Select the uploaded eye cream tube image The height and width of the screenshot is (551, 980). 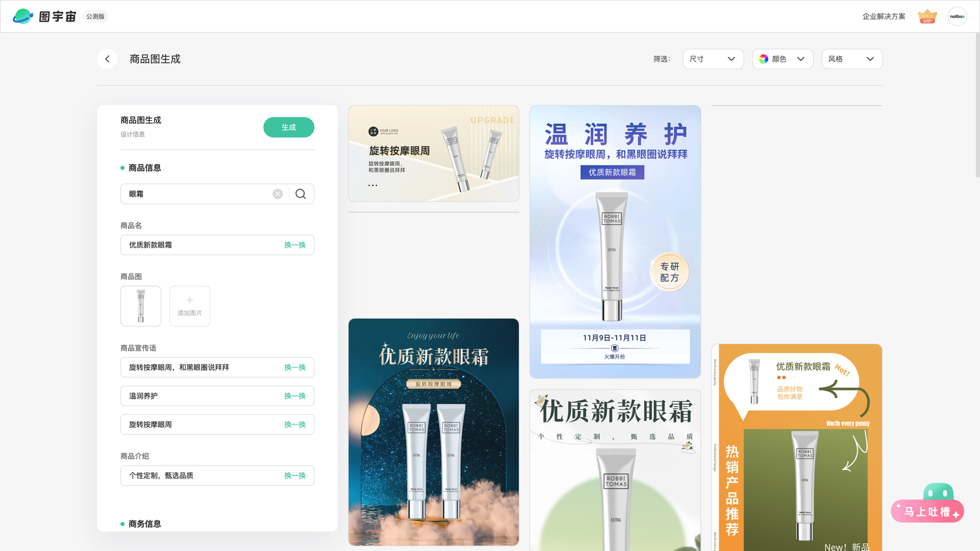click(140, 306)
